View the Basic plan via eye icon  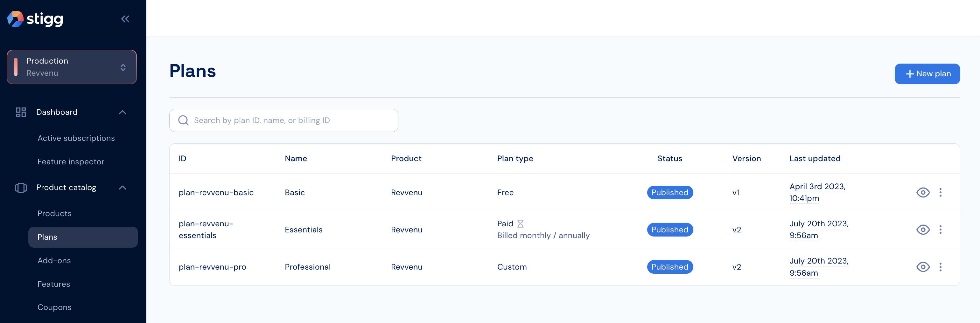(923, 192)
